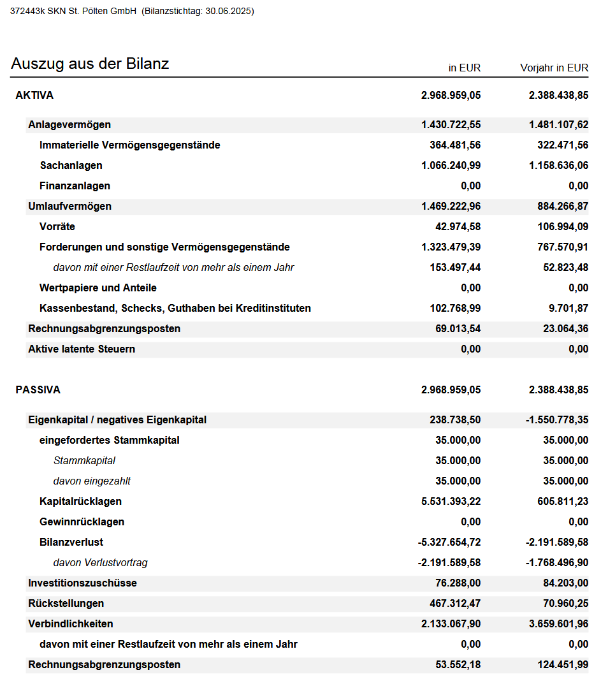The width and height of the screenshot is (601, 700).
Task: Click Sachanlagen current value 1.066.240,99
Action: pos(451,166)
